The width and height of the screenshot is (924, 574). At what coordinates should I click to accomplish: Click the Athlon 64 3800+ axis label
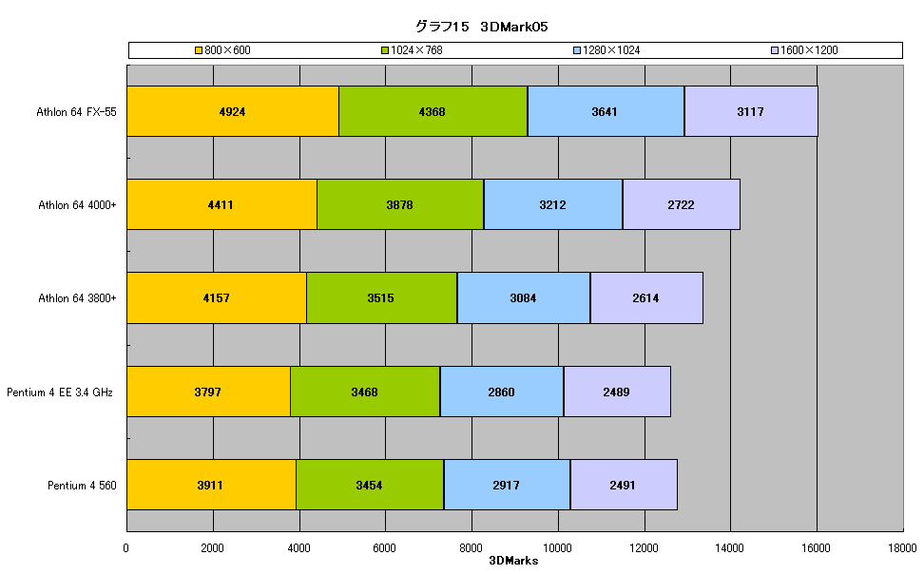[77, 298]
